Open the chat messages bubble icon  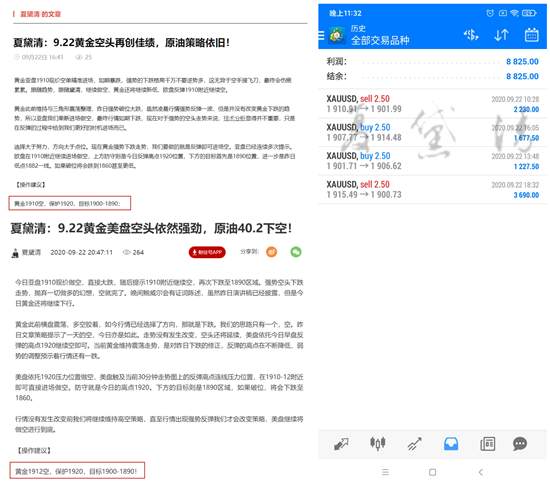point(520,444)
